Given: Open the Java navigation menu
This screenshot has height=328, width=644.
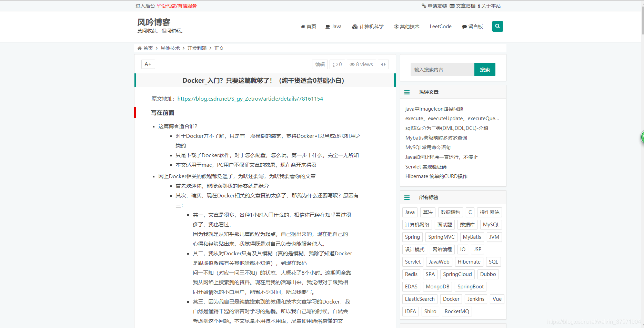Looking at the screenshot, I should pyautogui.click(x=333, y=27).
